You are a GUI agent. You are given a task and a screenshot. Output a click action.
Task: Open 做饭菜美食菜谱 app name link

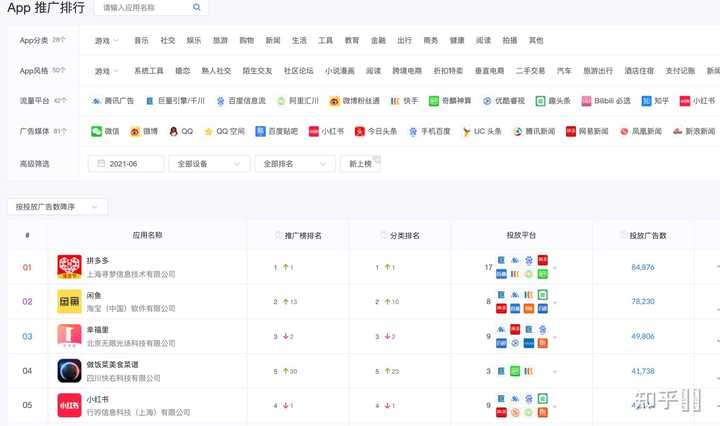(112, 364)
